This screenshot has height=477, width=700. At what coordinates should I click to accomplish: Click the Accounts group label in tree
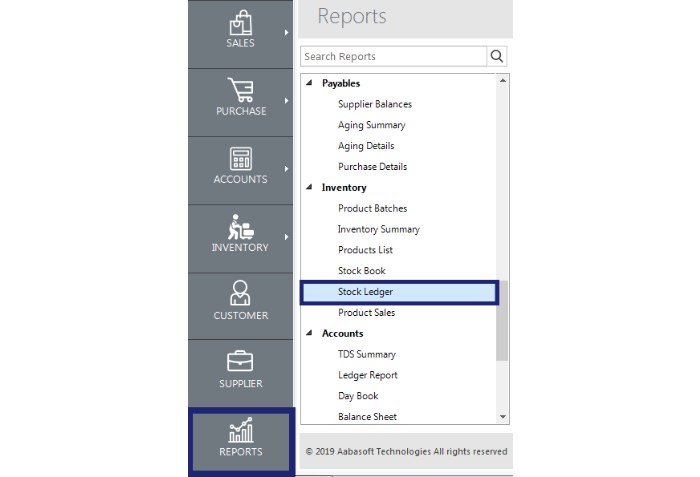[342, 333]
